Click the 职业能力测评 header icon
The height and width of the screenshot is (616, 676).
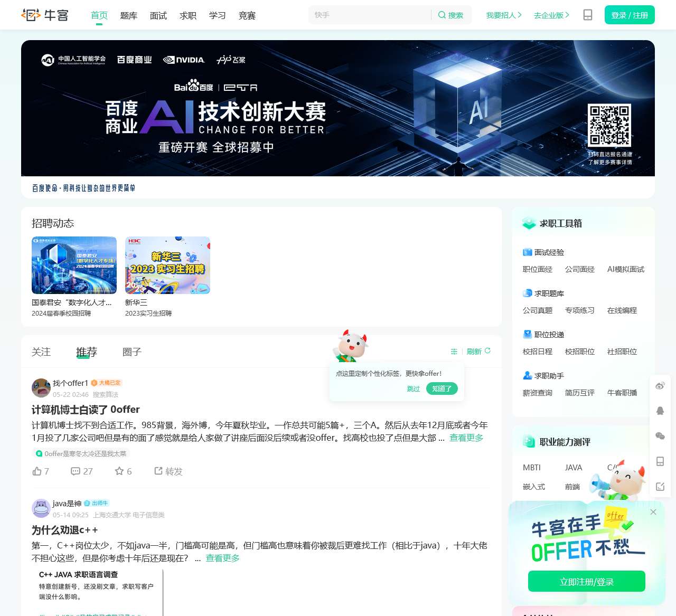[529, 442]
